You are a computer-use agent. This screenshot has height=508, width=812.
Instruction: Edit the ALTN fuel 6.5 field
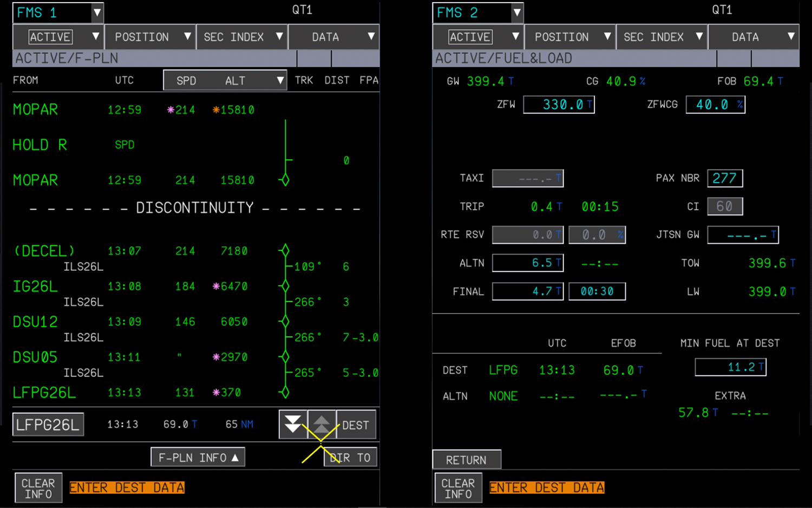coord(528,263)
